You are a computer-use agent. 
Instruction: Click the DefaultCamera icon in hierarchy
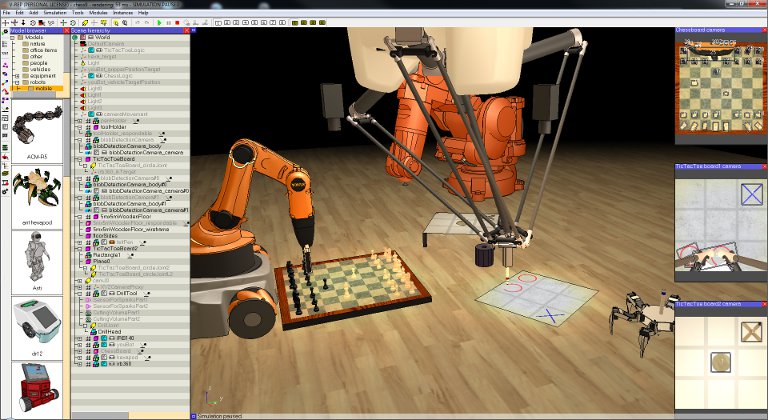83,44
